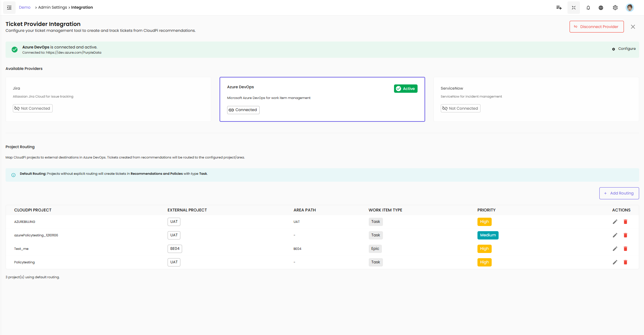Open the user profile avatar
The height and width of the screenshot is (335, 644).
pos(629,8)
